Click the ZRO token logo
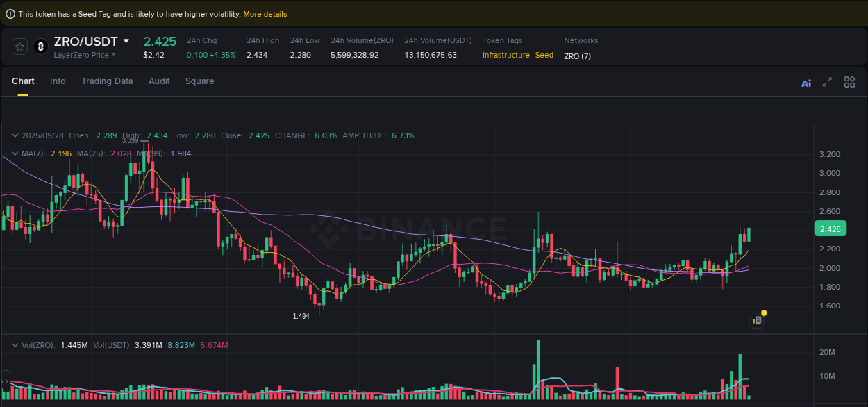Screen dimensions: 868x407 coord(38,47)
